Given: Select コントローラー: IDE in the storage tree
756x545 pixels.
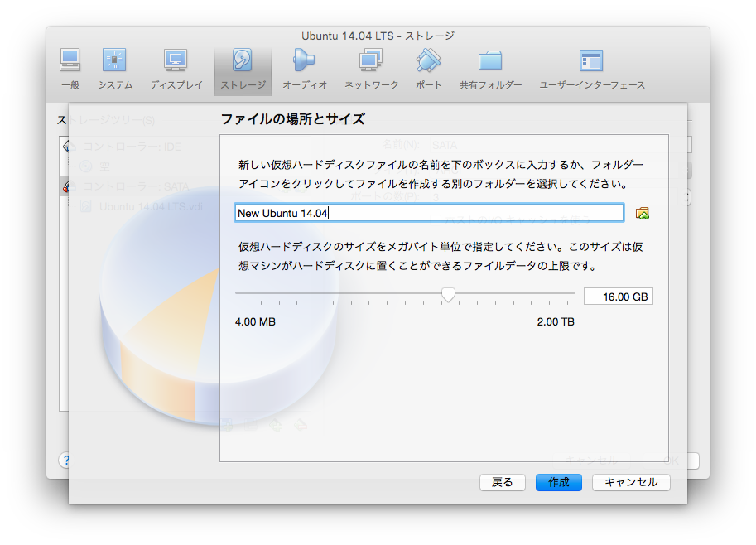Looking at the screenshot, I should pyautogui.click(x=132, y=147).
